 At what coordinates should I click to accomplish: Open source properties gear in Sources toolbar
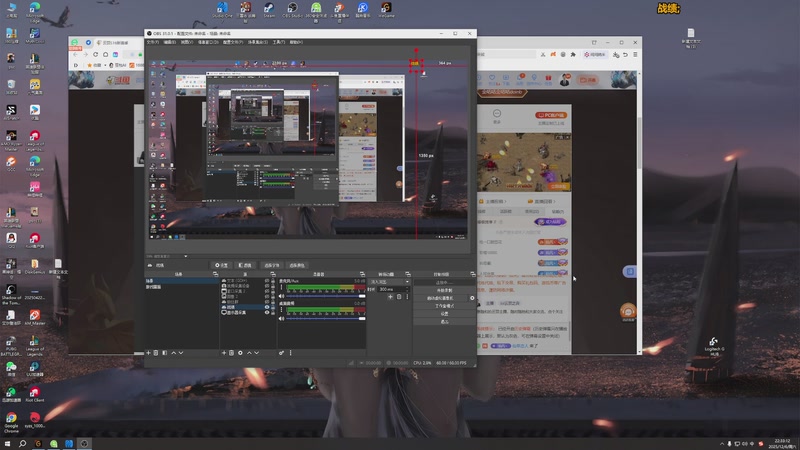[240, 353]
